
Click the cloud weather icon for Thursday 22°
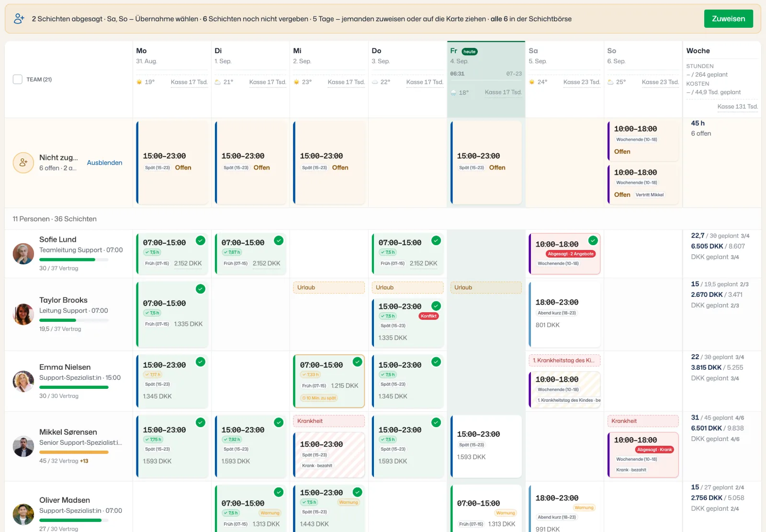click(x=375, y=82)
